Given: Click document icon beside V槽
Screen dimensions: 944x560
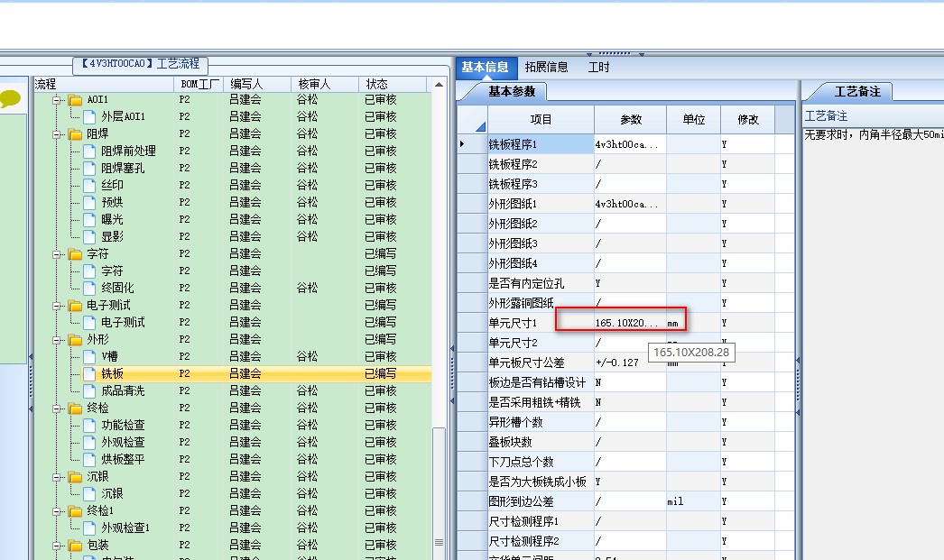Looking at the screenshot, I should point(89,357).
